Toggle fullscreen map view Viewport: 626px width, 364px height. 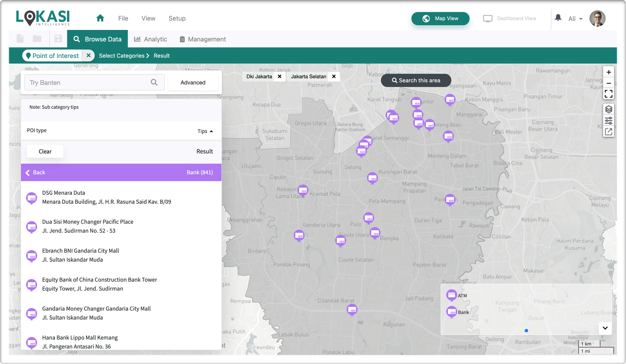click(x=608, y=94)
